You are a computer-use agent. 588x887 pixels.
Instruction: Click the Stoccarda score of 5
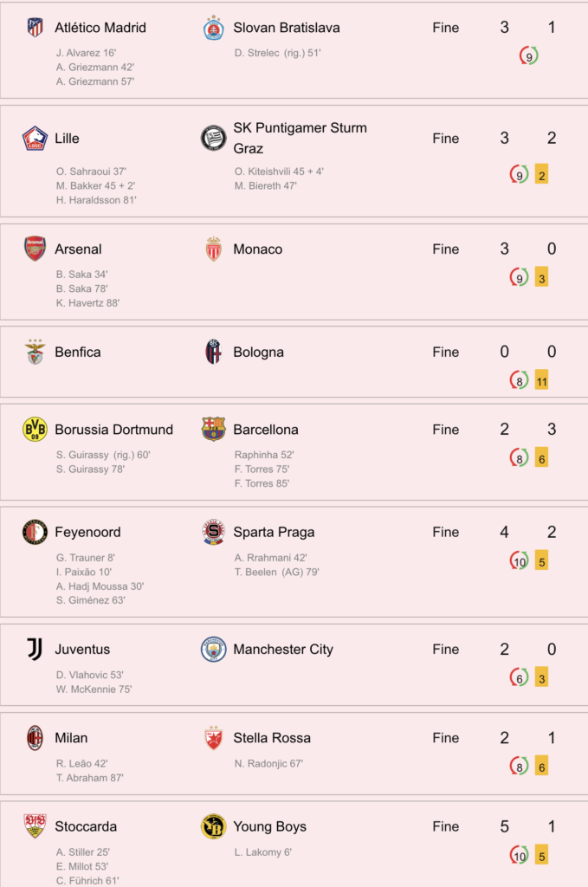pos(504,826)
